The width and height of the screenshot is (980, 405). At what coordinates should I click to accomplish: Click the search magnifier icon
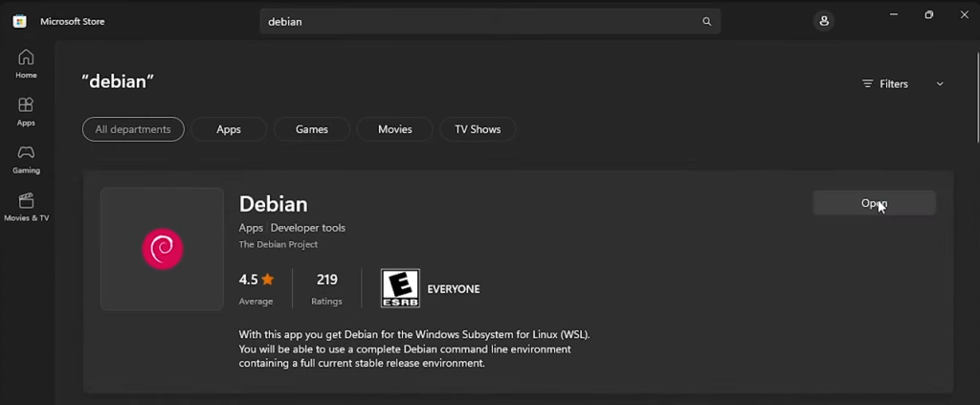pyautogui.click(x=707, y=21)
